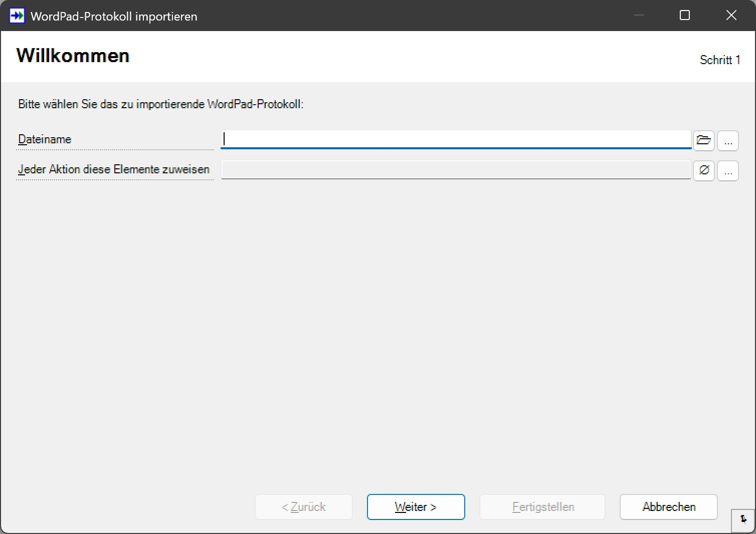Viewport: 756px width, 534px height.
Task: Place cursor in the Dateiname input field
Action: point(455,140)
